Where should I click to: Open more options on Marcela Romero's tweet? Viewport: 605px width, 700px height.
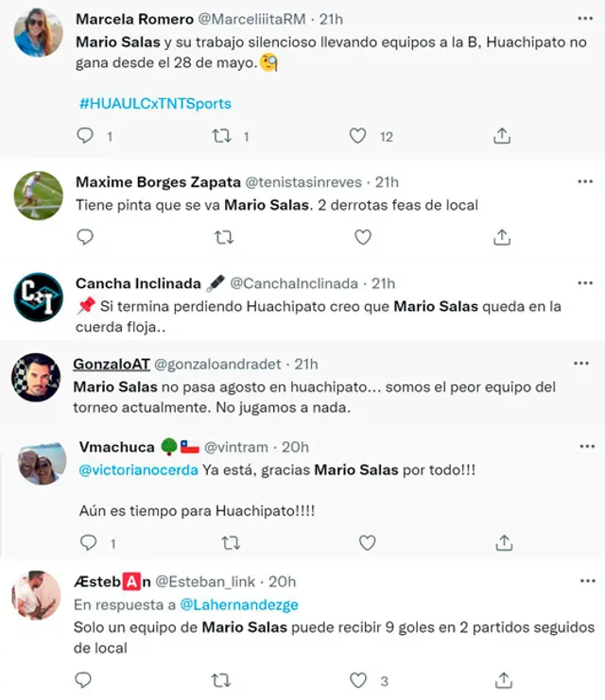(x=583, y=19)
